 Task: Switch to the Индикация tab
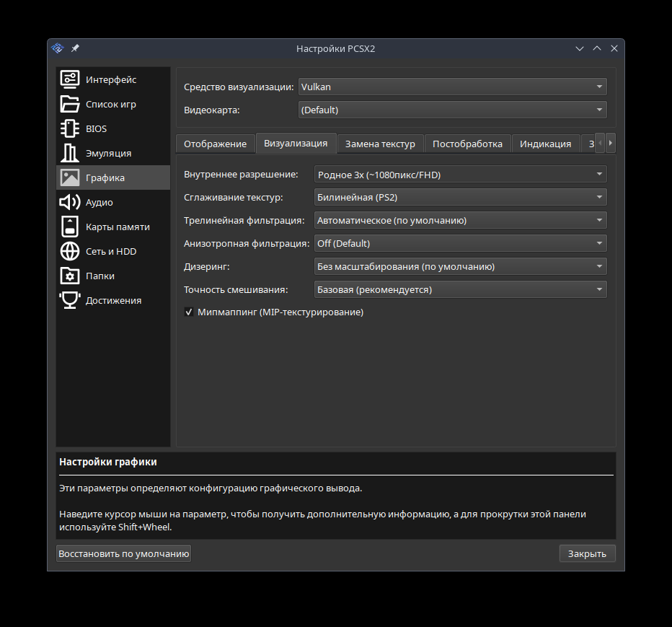pyautogui.click(x=545, y=144)
